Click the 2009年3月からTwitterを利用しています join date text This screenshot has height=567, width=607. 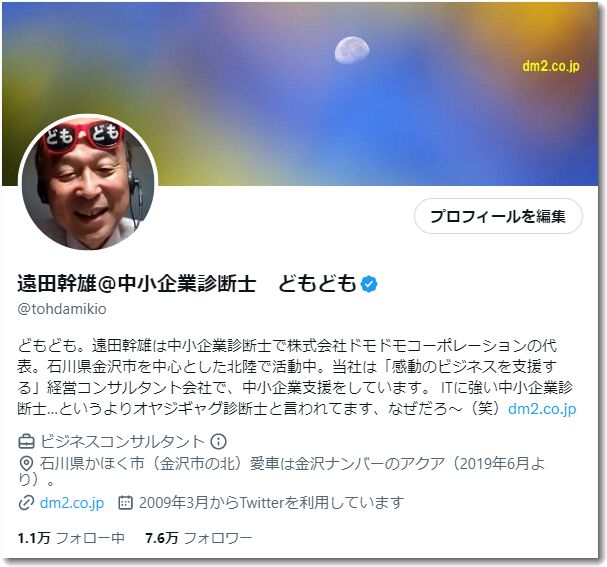[x=271, y=503]
